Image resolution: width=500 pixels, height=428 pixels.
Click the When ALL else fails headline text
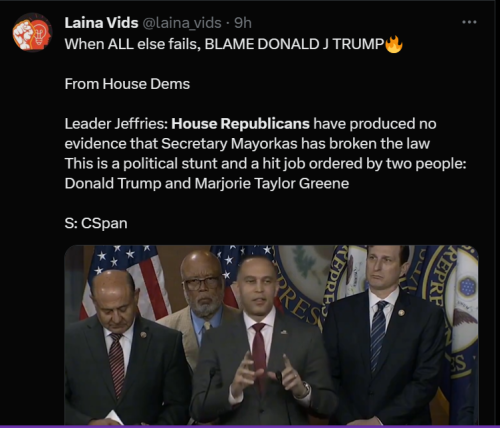tap(224, 44)
